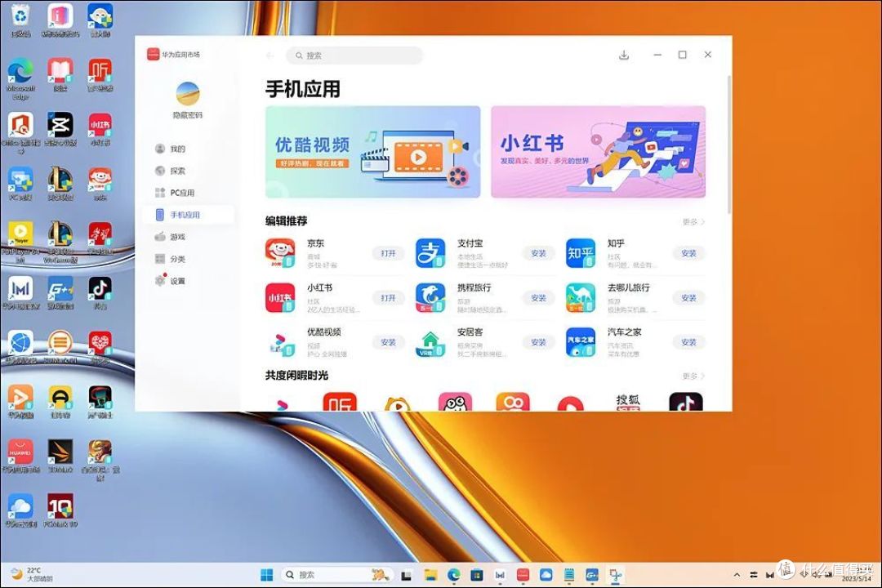Open the 支付宝 app icon
Viewport: 882px width, 588px height.
pos(430,252)
